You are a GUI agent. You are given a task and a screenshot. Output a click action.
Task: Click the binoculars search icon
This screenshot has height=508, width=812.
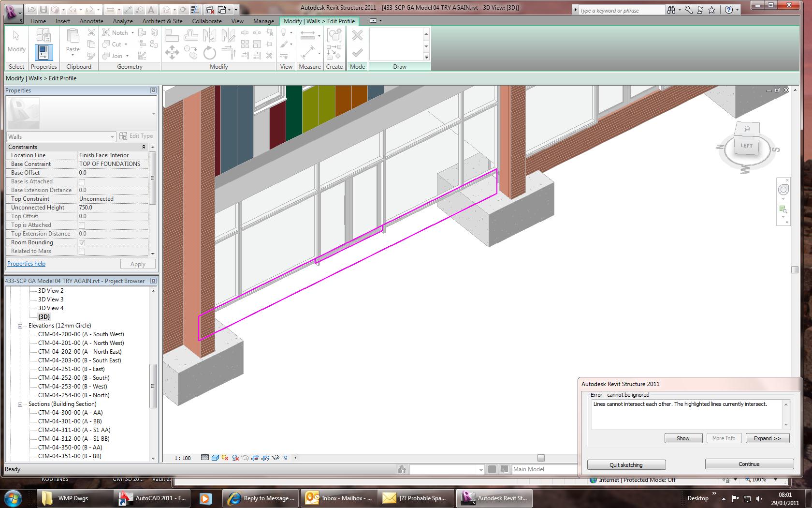(671, 10)
